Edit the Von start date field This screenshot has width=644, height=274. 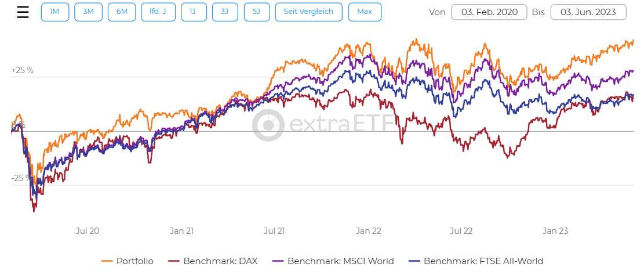tap(489, 12)
